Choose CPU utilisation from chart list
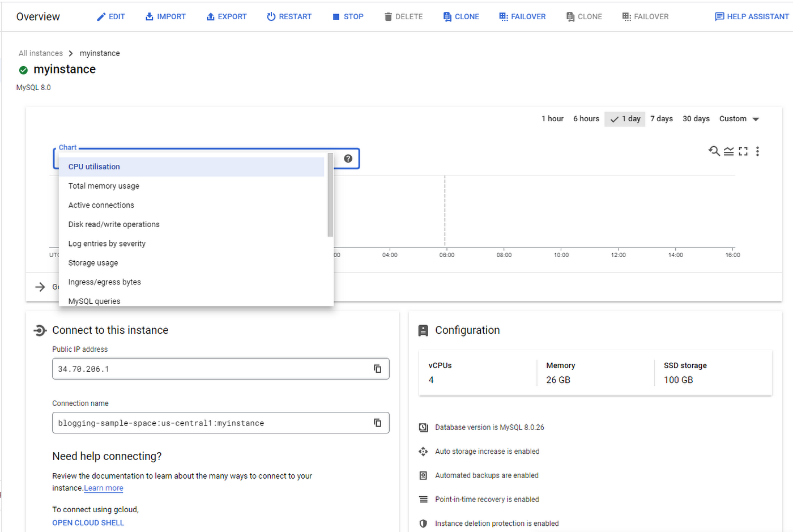Viewport: 793px width, 532px height. (x=191, y=167)
